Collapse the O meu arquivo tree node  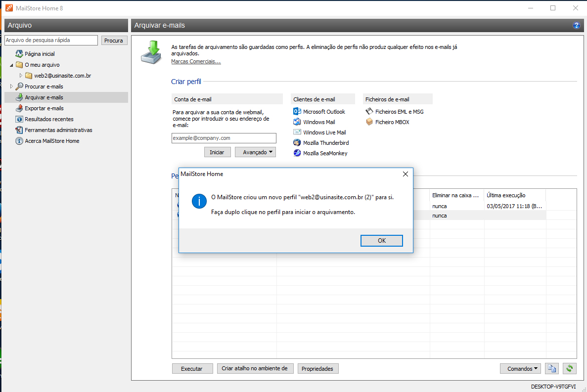tap(11, 65)
